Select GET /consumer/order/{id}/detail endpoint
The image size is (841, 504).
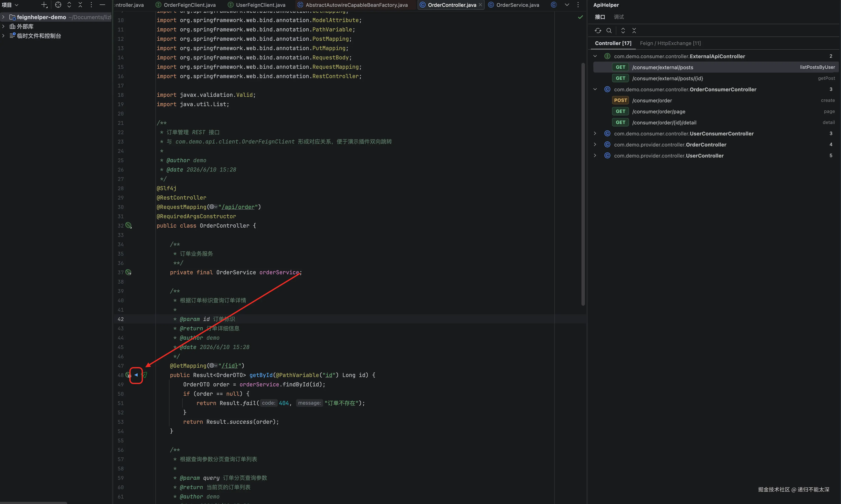tap(716, 122)
